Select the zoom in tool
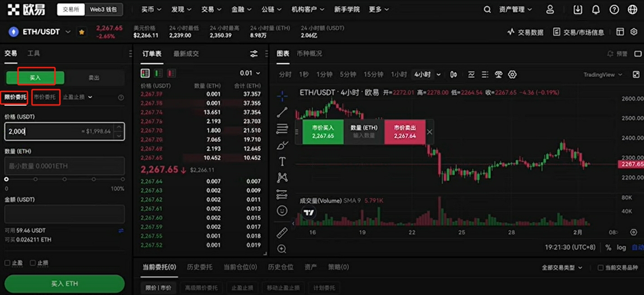This screenshot has width=644, height=295. pyautogui.click(x=282, y=249)
